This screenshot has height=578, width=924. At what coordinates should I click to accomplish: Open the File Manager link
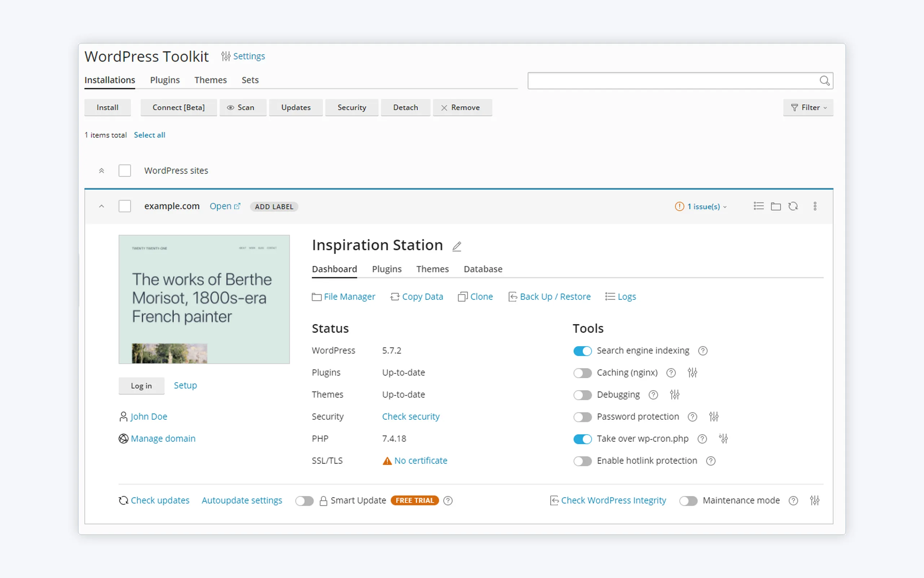344,297
